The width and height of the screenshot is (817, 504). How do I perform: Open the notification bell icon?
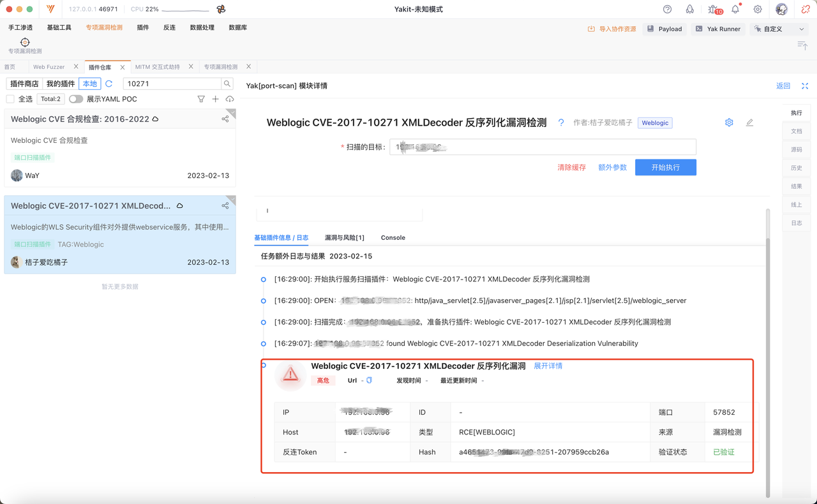(x=735, y=10)
